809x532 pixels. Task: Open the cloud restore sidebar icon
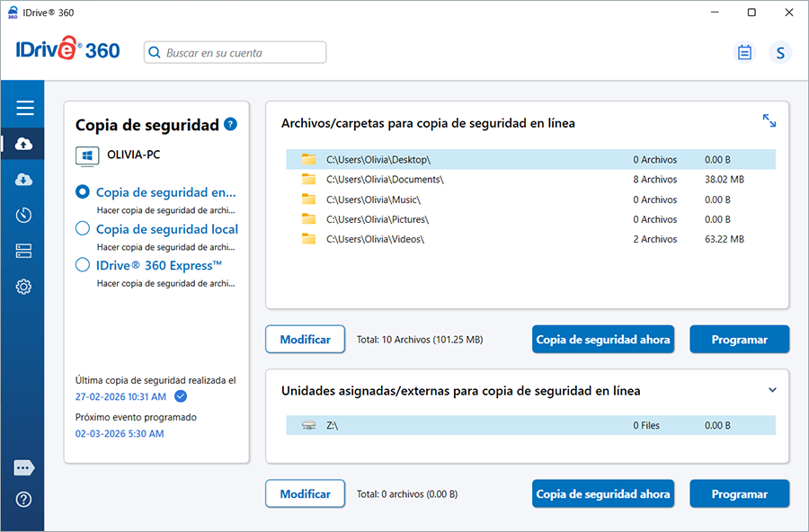tap(24, 180)
